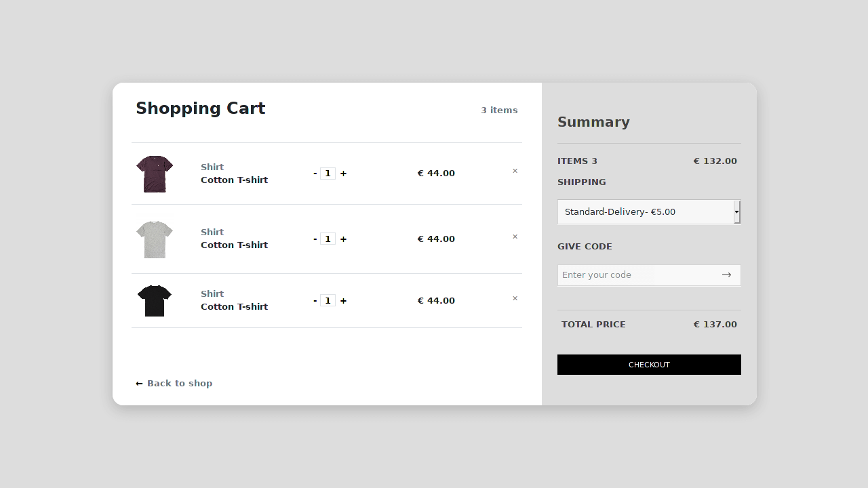
Task: Remove the second Cotton T-shirt from cart
Action: click(x=515, y=237)
